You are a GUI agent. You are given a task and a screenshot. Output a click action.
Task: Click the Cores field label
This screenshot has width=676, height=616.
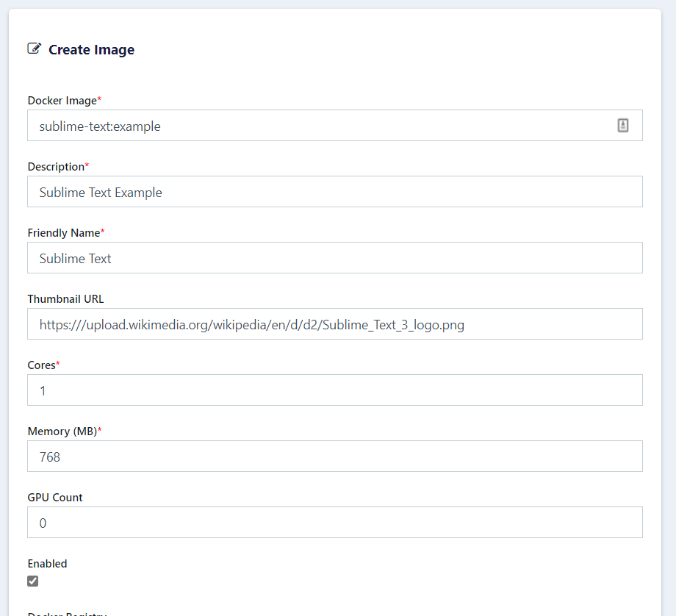[41, 365]
